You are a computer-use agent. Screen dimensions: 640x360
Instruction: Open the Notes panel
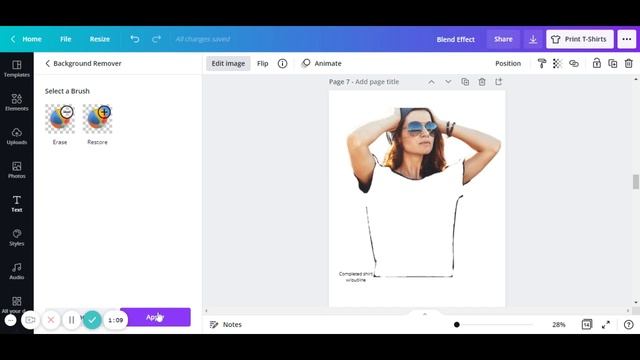point(226,324)
